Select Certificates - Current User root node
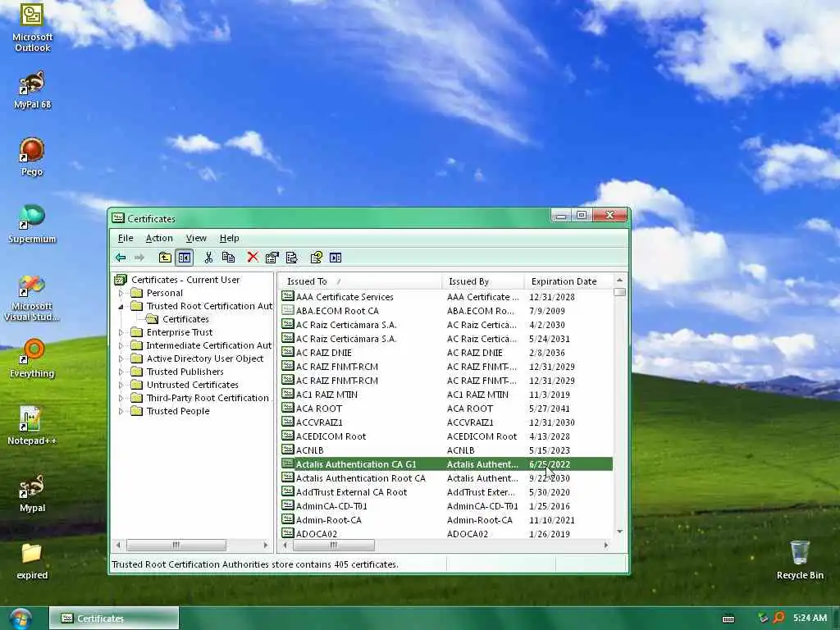The height and width of the screenshot is (630, 840). point(185,280)
